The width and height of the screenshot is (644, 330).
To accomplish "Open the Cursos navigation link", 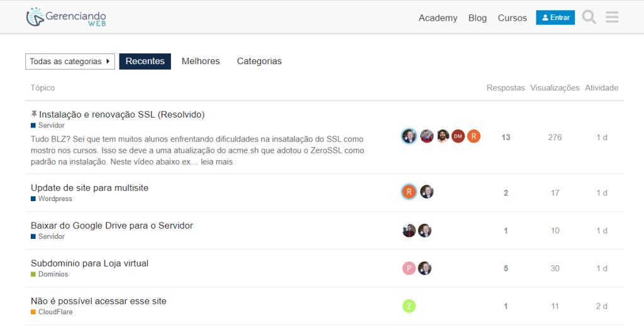I will coord(512,18).
